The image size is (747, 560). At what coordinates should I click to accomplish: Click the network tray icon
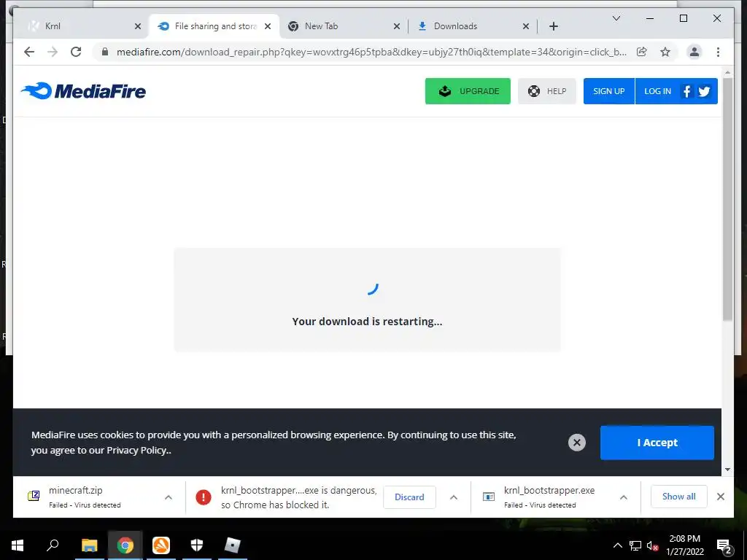click(635, 545)
